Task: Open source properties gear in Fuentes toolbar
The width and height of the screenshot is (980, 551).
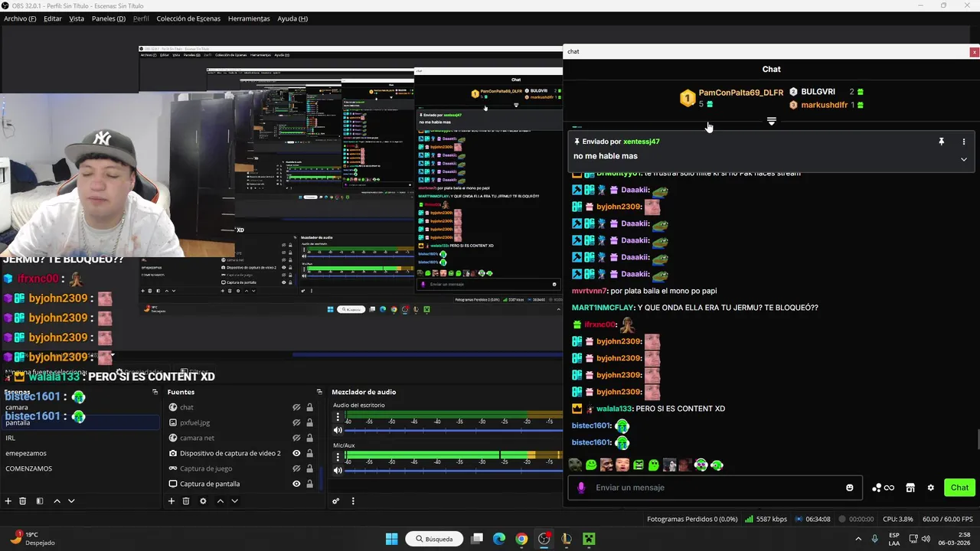Action: [203, 501]
